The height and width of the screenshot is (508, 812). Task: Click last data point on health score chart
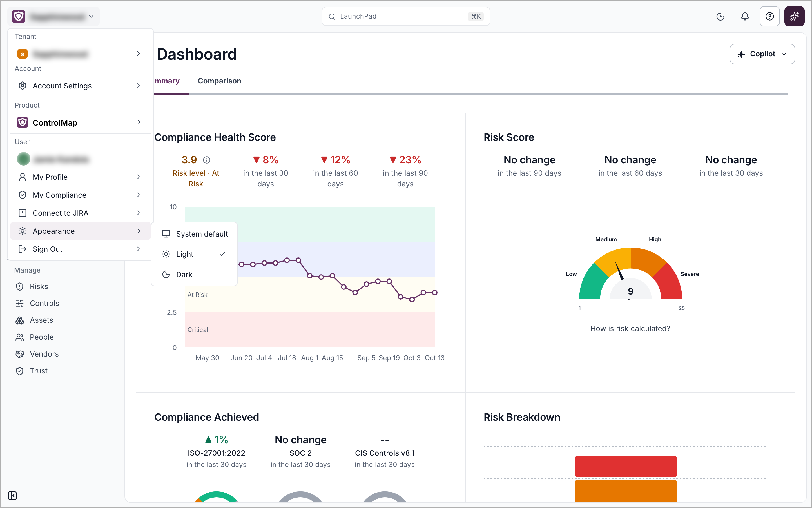(434, 293)
